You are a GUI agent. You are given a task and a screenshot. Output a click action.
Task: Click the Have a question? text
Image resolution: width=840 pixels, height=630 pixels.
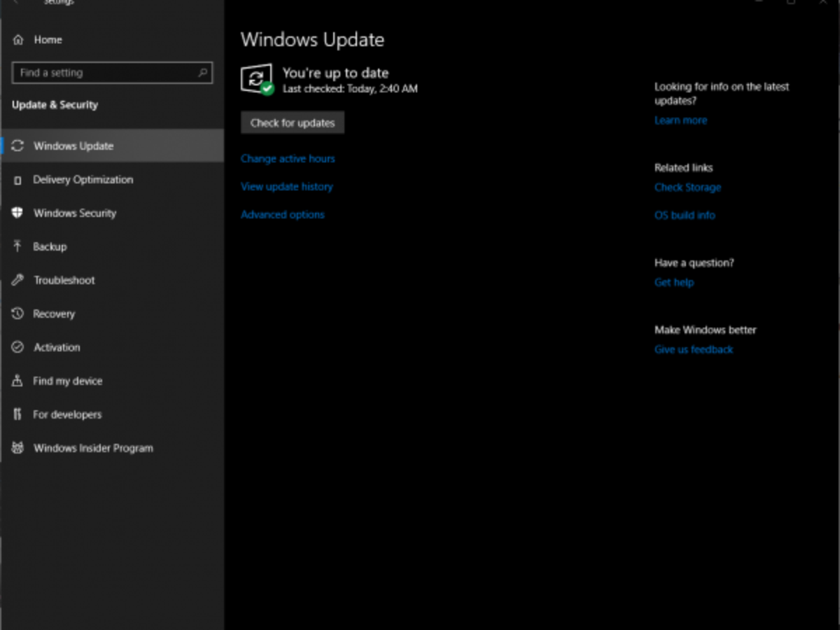pos(694,263)
